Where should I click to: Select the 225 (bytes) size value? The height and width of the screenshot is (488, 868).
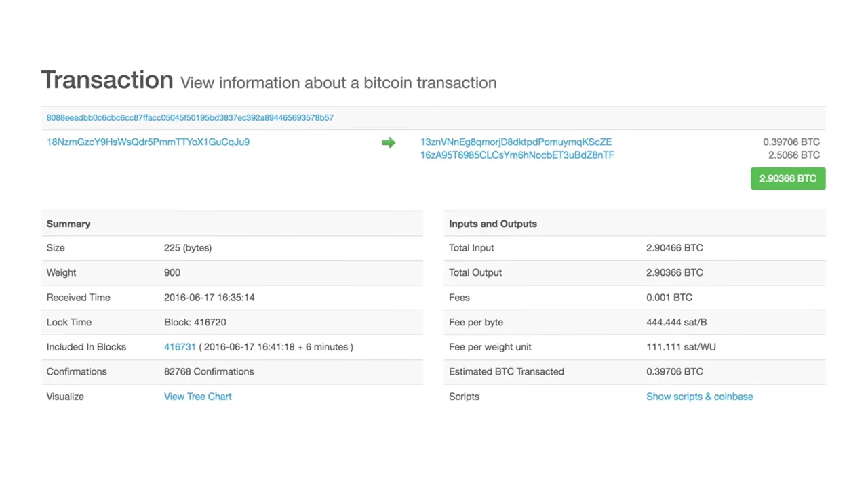[x=188, y=248]
